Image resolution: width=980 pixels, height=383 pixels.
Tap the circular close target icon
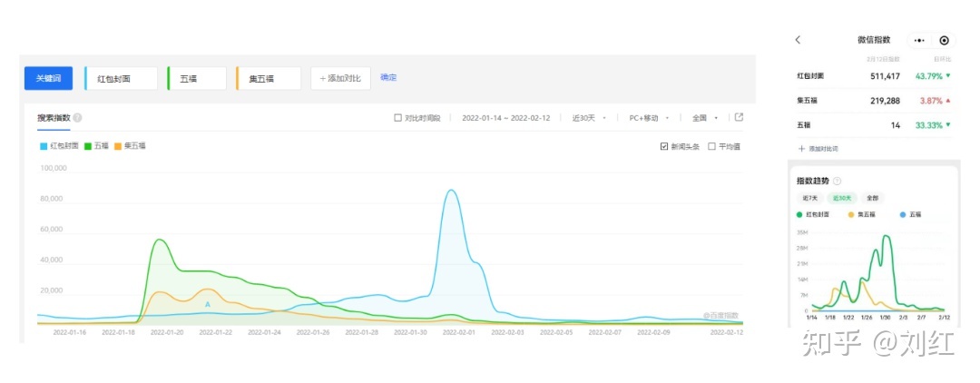[944, 40]
